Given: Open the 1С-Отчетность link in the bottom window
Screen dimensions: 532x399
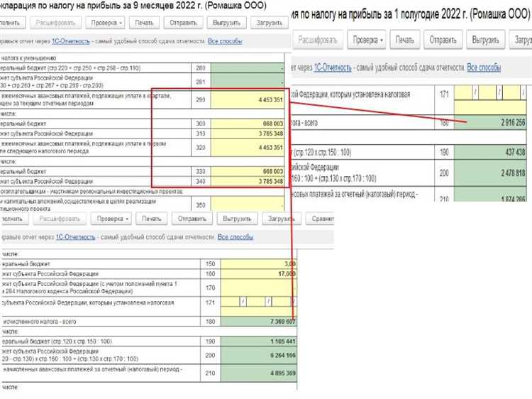Looking at the screenshot, I should coord(75,237).
